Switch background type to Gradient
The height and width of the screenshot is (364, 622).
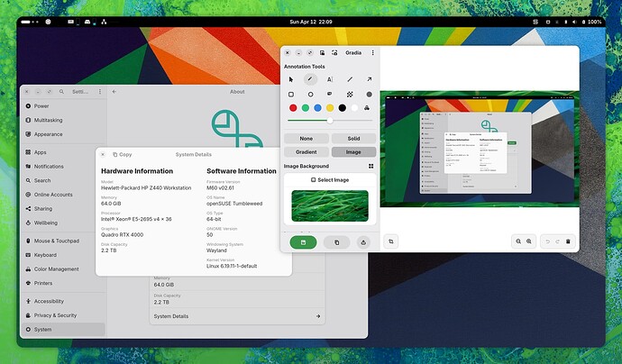point(306,152)
